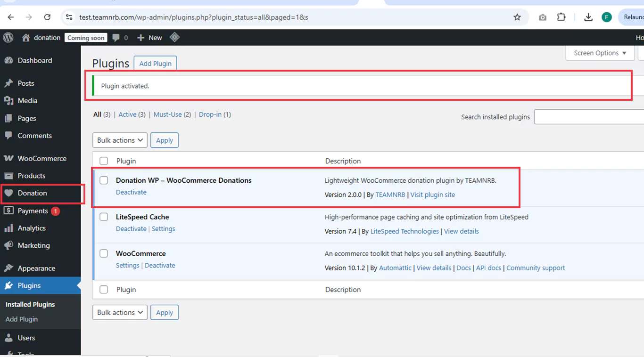This screenshot has width=644, height=357.
Task: Click the Search installed plugins field
Action: coord(588,117)
